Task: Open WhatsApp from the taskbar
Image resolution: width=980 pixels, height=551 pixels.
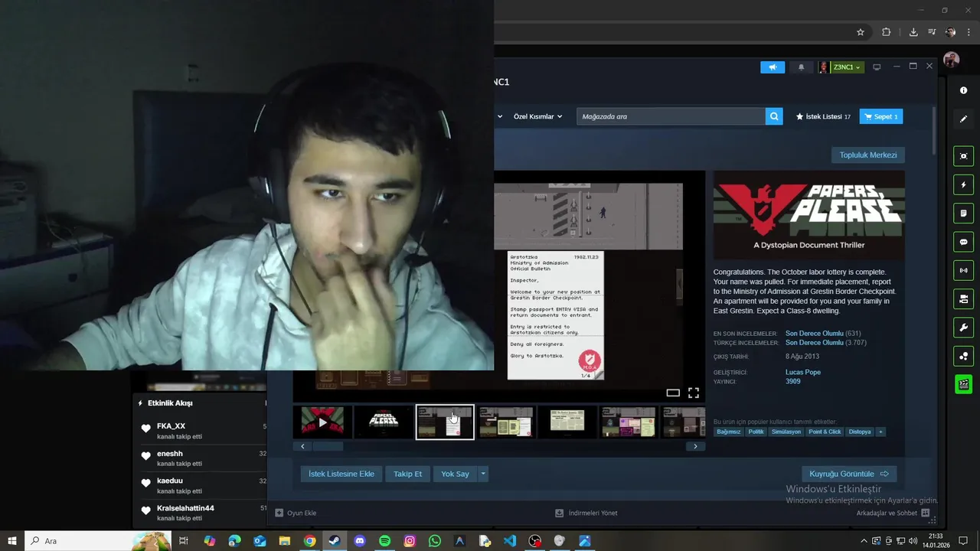Action: click(x=435, y=541)
